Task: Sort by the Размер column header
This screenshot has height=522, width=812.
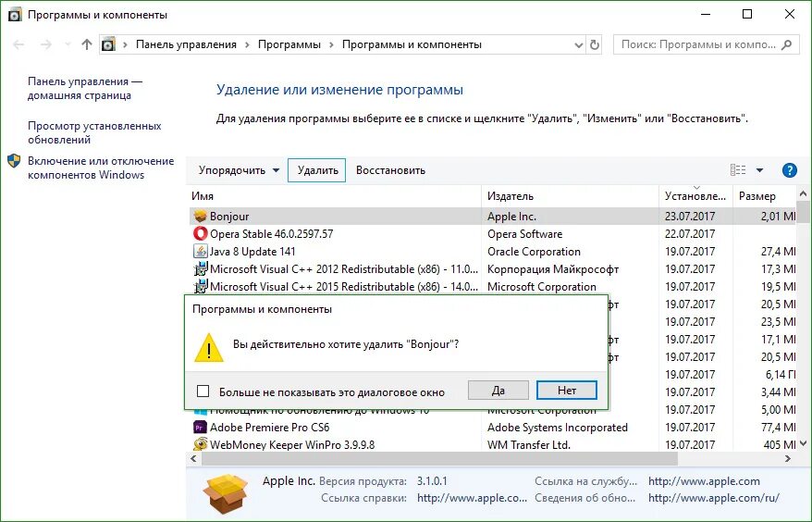Action: [x=764, y=196]
